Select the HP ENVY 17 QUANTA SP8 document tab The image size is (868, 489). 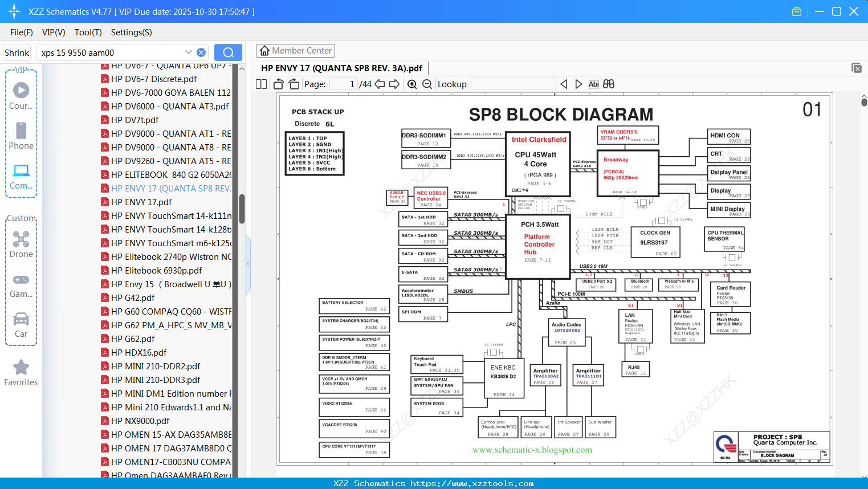pos(341,68)
